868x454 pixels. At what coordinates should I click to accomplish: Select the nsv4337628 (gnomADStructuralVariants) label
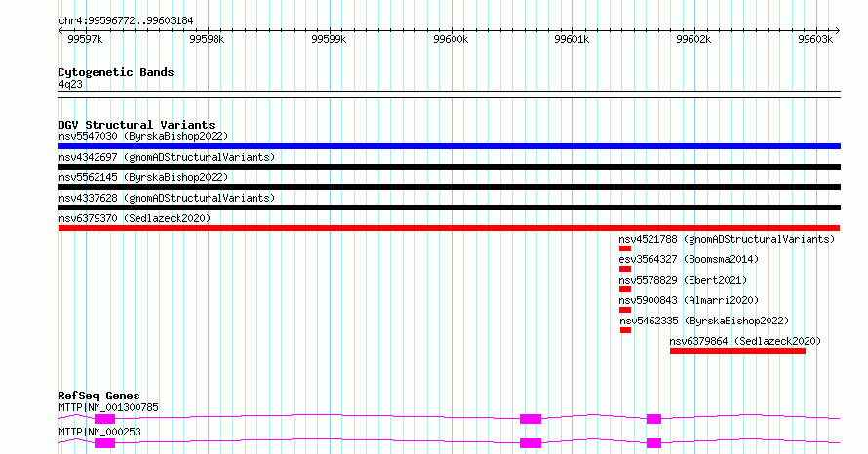point(167,198)
